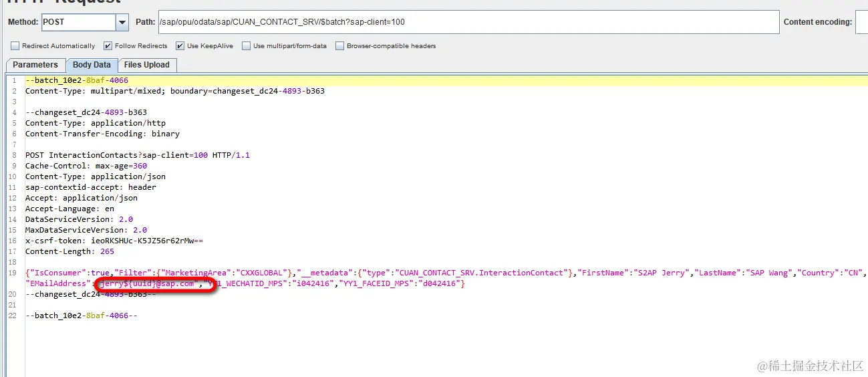
Task: Click the Content-Type: application/http line
Action: [x=96, y=123]
